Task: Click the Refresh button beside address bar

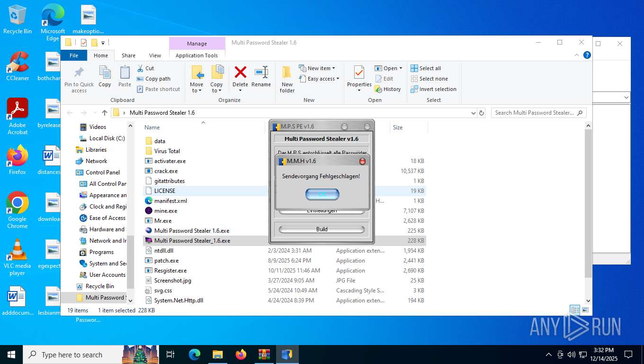Action: (482, 113)
